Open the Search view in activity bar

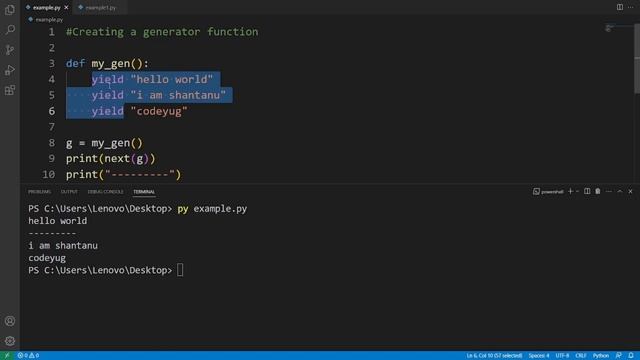10,29
